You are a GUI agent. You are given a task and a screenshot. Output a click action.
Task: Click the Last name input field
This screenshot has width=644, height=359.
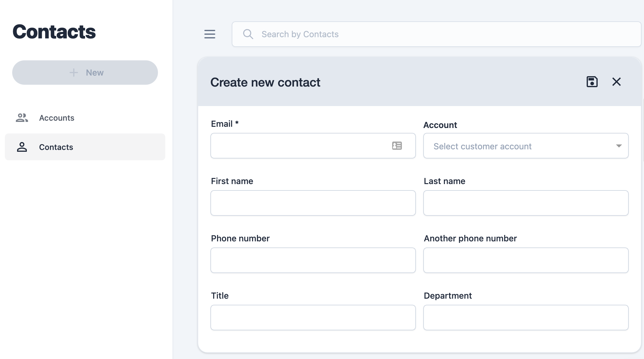click(x=526, y=203)
